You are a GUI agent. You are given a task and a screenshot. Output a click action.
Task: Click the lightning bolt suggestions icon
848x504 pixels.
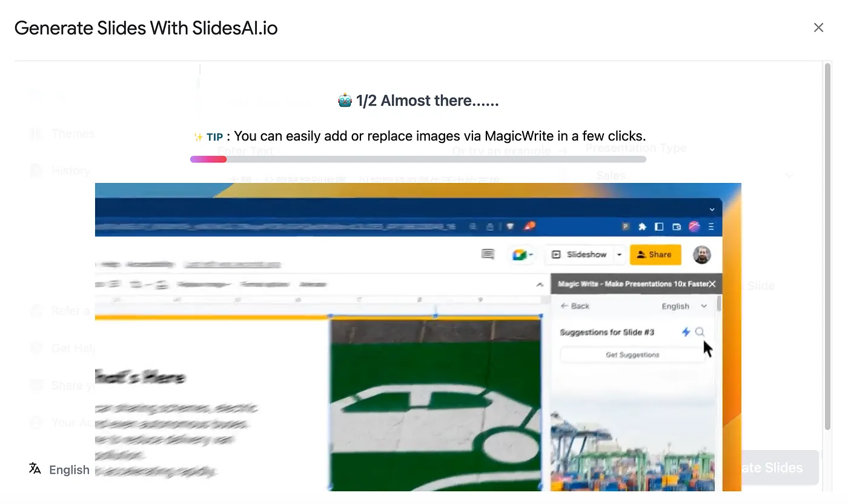coord(686,332)
